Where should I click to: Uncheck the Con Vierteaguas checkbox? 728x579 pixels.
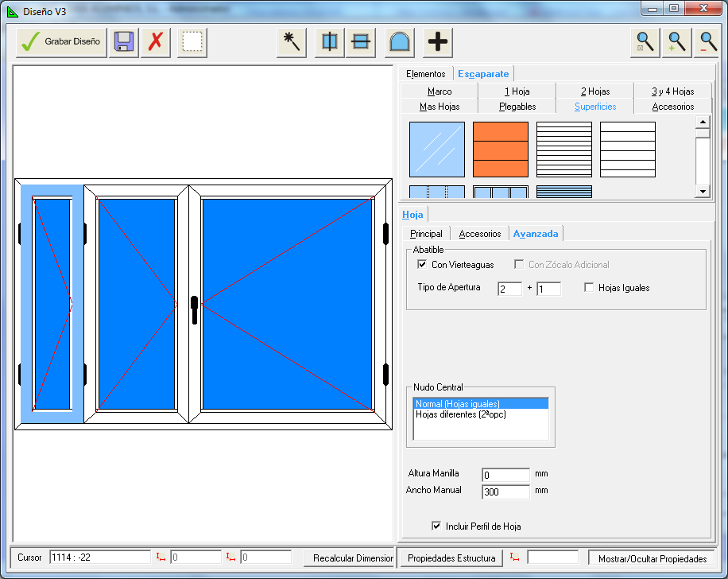tap(422, 265)
